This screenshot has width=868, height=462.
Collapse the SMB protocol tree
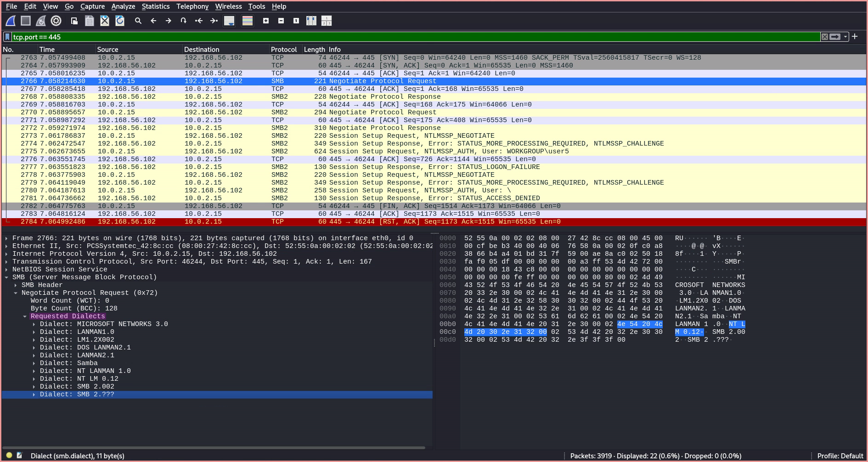[x=6, y=277]
